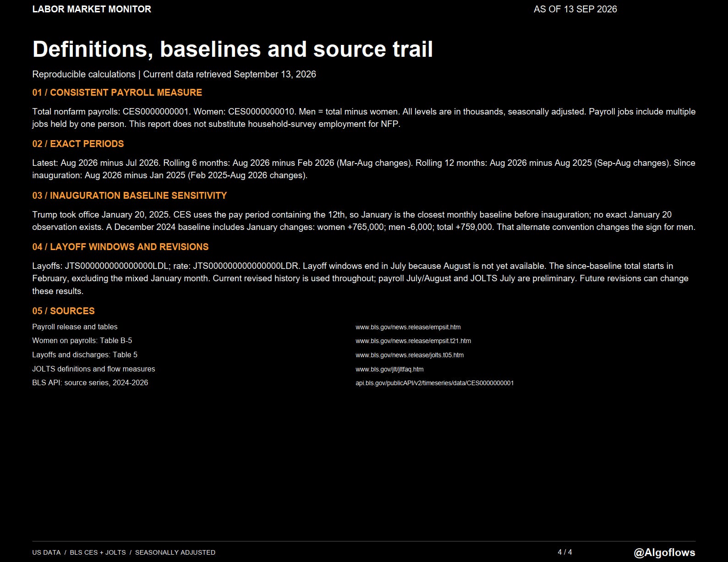Select the Definitions, baselines and source trail title
Image resolution: width=728 pixels, height=562 pixels.
(232, 49)
